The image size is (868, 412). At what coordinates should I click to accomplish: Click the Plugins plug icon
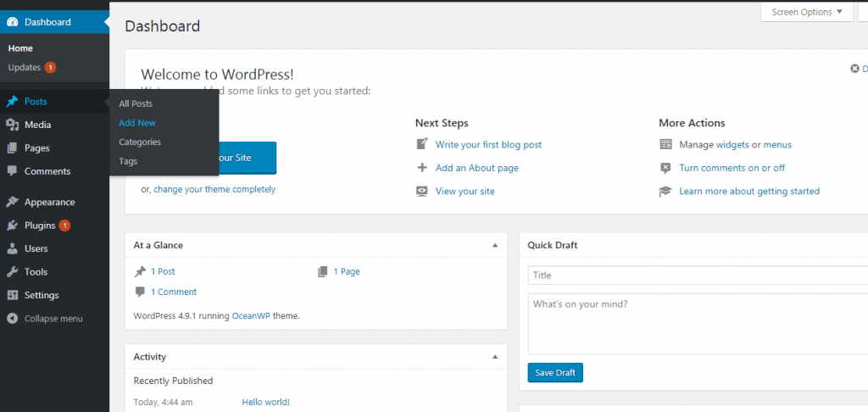[12, 225]
